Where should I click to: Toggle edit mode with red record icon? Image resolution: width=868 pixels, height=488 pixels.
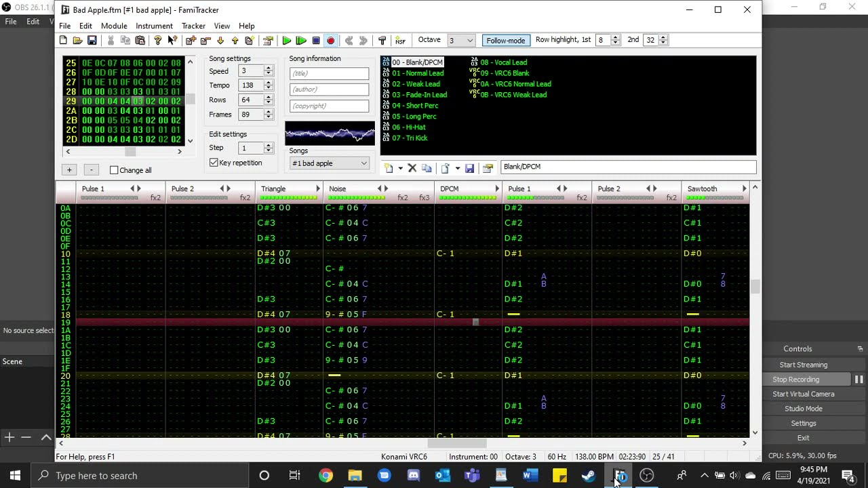tap(330, 41)
